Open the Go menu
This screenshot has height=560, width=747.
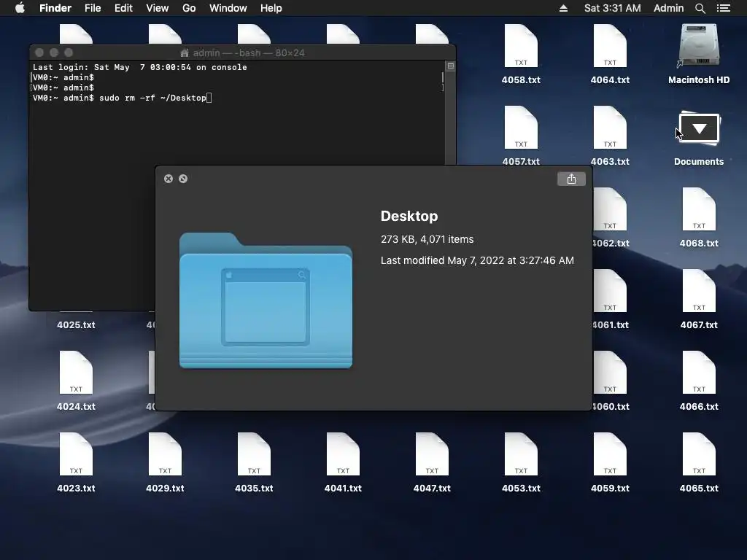189,8
